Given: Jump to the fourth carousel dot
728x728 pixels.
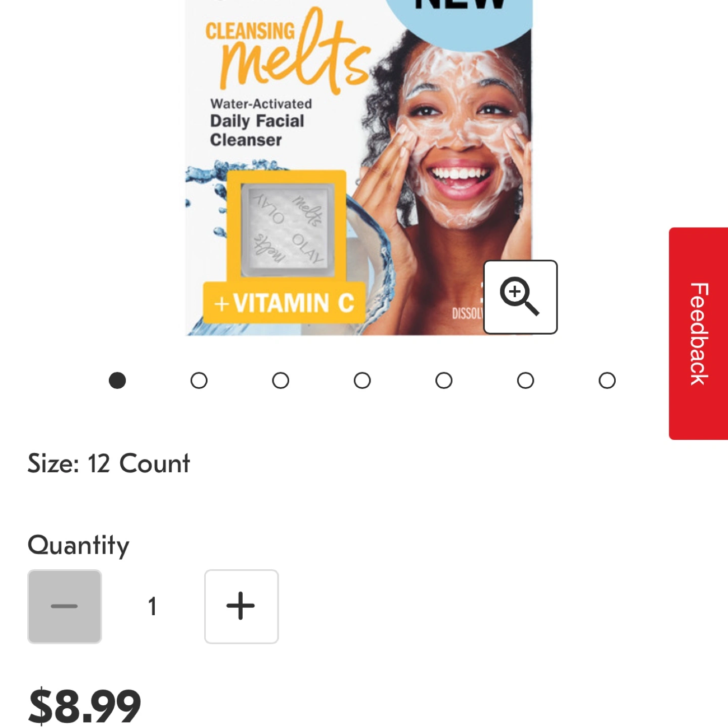Looking at the screenshot, I should 362,380.
